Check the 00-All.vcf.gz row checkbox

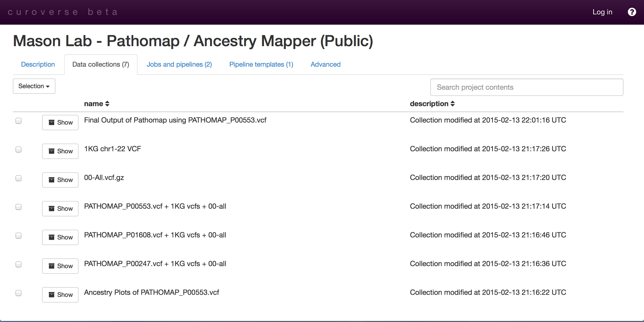(18, 178)
